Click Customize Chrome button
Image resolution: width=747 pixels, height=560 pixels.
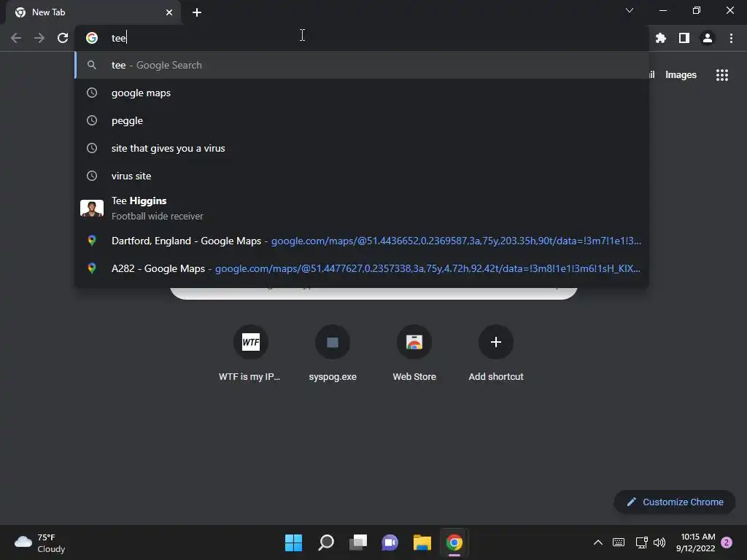pyautogui.click(x=675, y=502)
